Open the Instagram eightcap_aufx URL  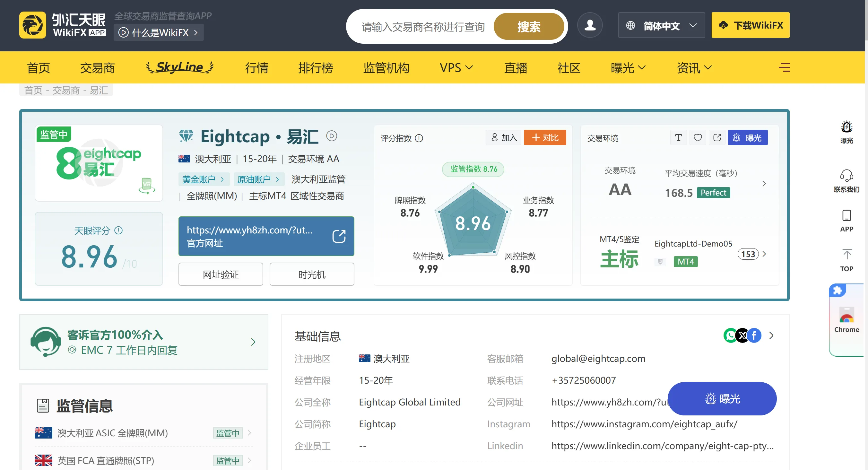click(644, 424)
